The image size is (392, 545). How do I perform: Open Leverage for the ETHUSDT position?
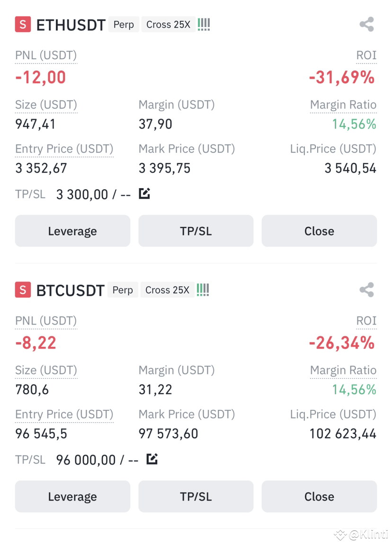click(72, 231)
